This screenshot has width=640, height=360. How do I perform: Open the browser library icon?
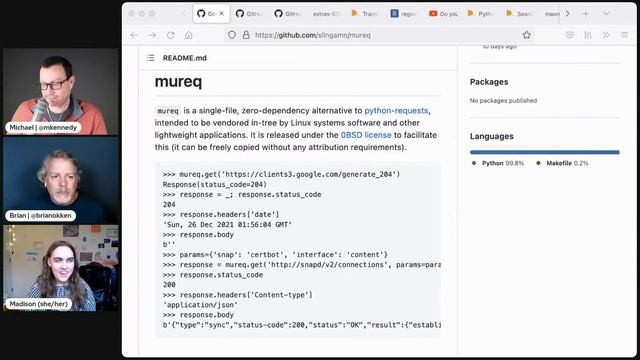pos(588,35)
